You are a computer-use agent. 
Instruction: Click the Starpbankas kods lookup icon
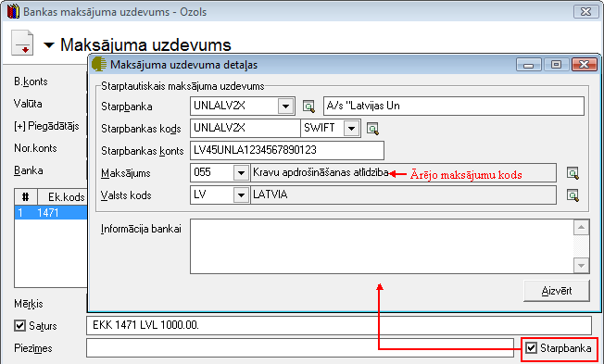[x=372, y=129]
